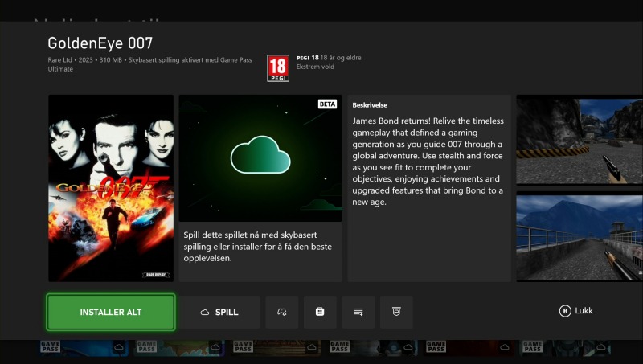Open manage game controller-gear icon
Image resolution: width=643 pixels, height=364 pixels.
(x=282, y=312)
